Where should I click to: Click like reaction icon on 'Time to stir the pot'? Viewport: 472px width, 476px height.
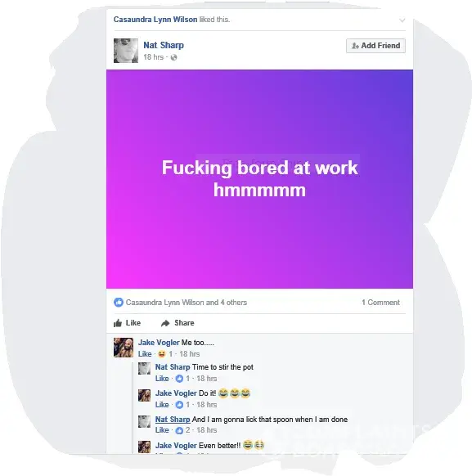coord(179,379)
